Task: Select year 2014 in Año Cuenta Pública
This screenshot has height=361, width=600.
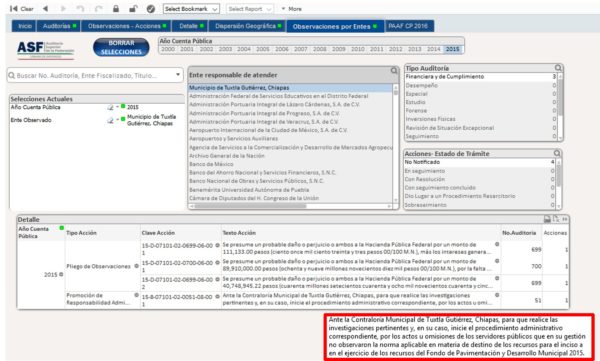Action: pyautogui.click(x=434, y=49)
